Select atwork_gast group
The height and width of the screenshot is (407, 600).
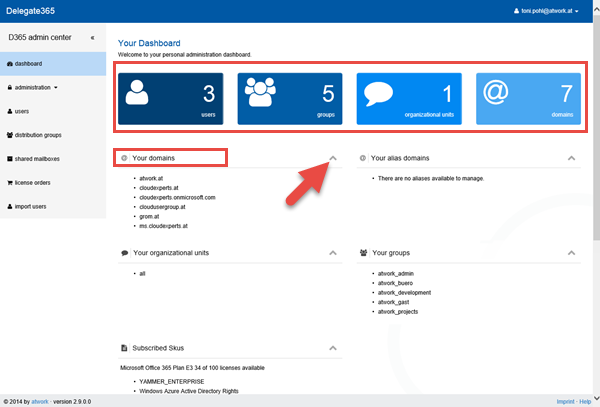tap(393, 302)
